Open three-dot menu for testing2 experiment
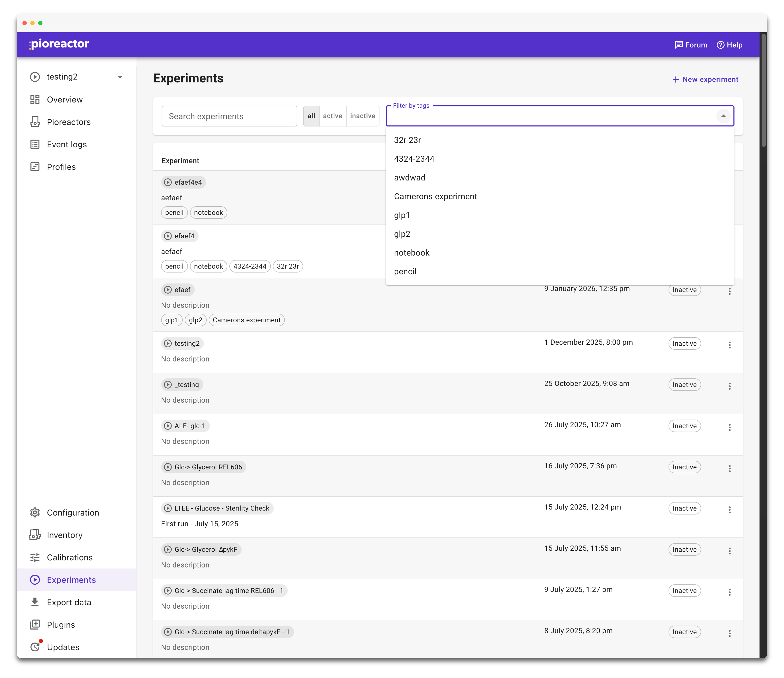Image resolution: width=784 pixels, height=678 pixels. pyautogui.click(x=730, y=345)
